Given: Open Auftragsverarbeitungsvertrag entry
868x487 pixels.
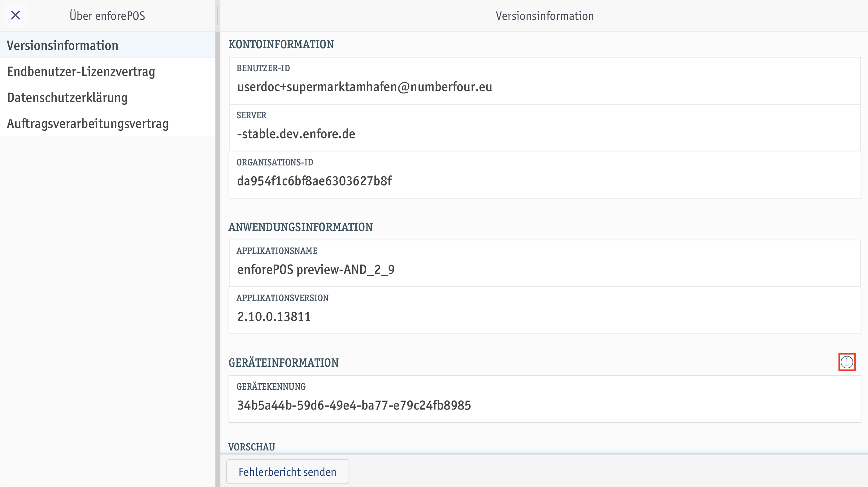Looking at the screenshot, I should click(x=107, y=123).
